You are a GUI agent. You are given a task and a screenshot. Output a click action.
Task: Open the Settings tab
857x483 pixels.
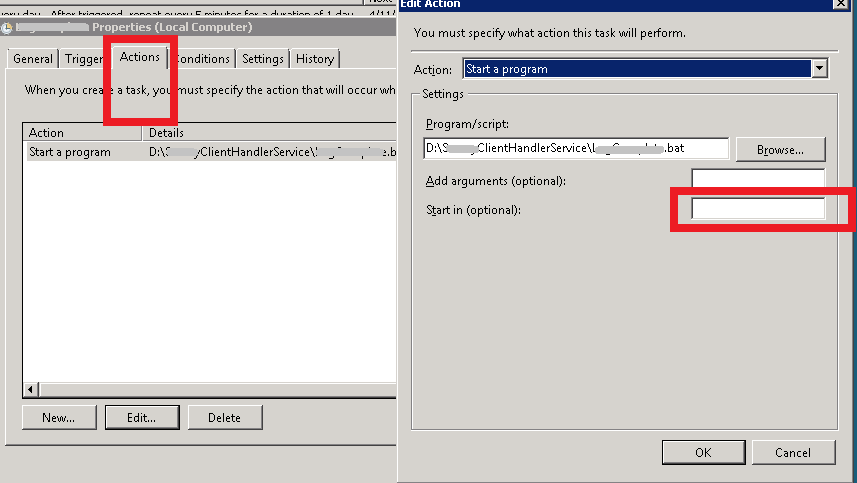click(x=263, y=59)
